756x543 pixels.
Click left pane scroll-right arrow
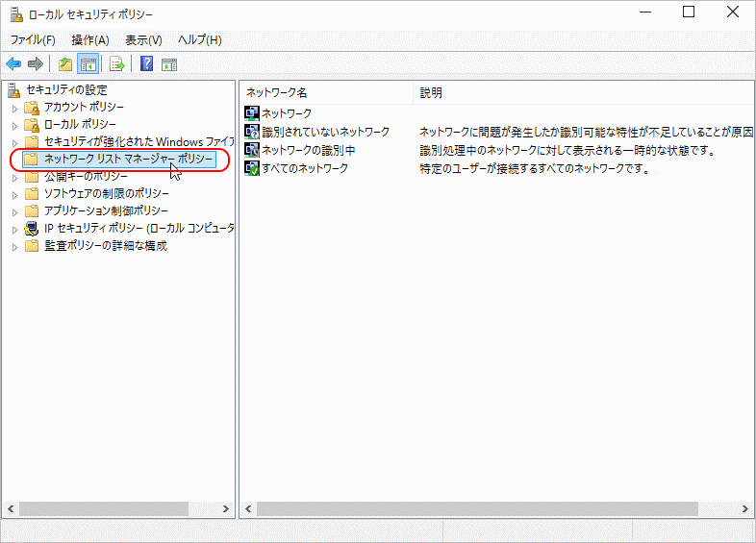coord(225,508)
